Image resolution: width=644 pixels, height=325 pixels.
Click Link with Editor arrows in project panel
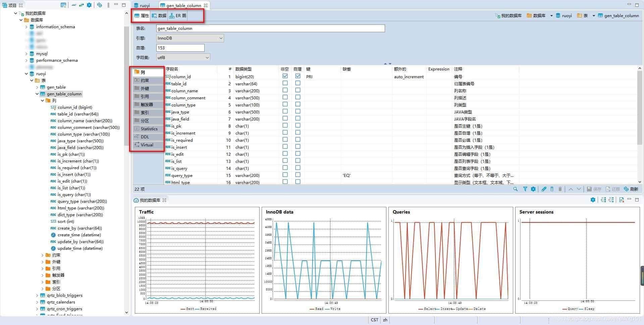81,5
